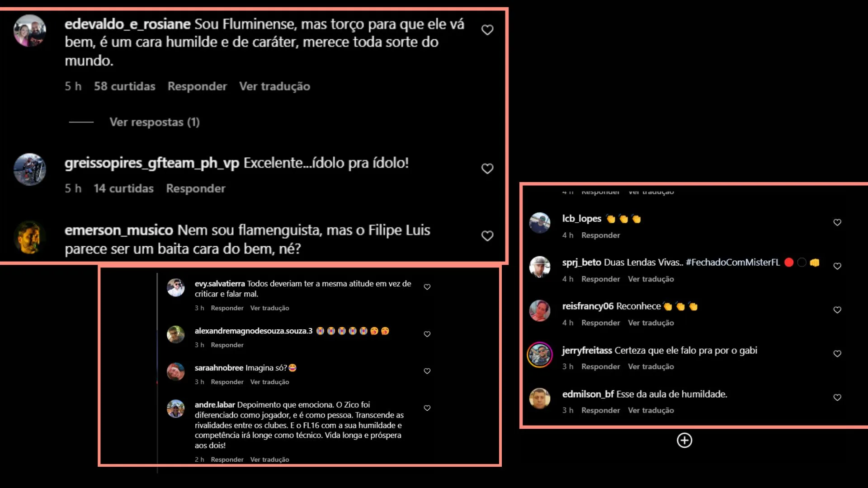Like edevaldo_e_rosiane's comment with the heart

click(x=487, y=30)
